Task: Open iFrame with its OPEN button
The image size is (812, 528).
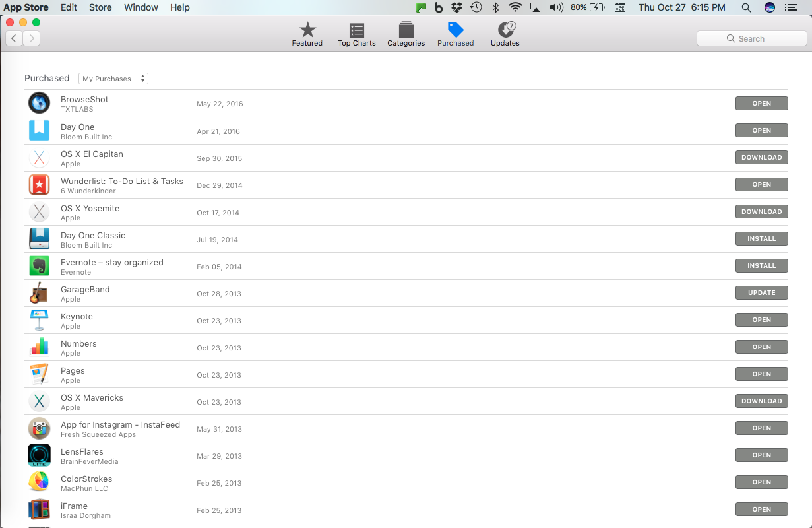Action: 761,509
